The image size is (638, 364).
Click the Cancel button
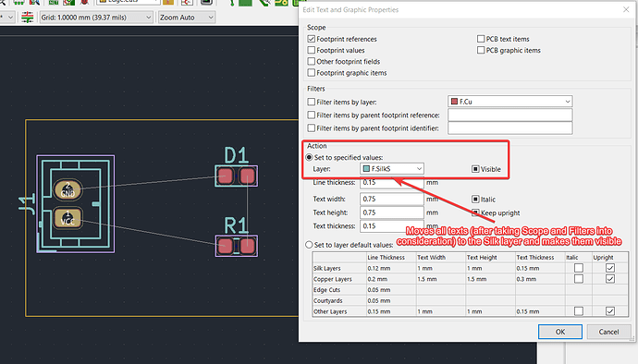pos(608,332)
